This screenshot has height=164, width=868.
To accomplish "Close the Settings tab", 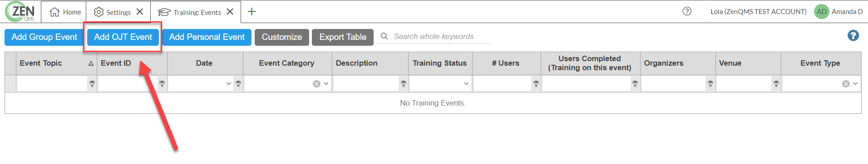I will pyautogui.click(x=140, y=12).
